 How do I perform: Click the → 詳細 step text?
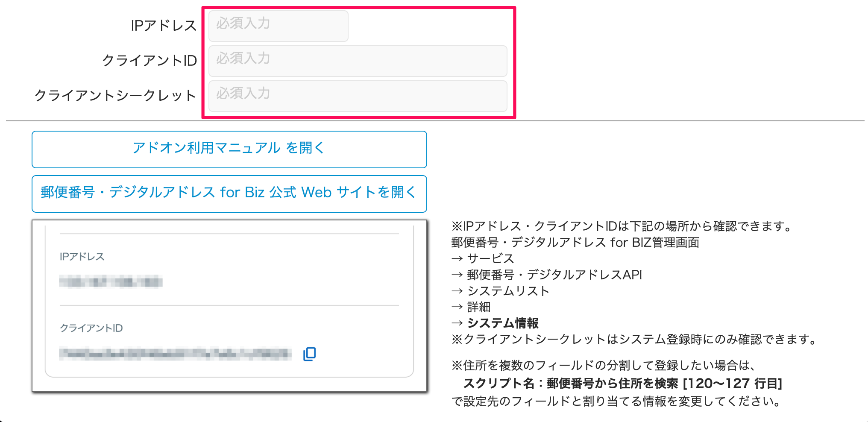point(471,307)
